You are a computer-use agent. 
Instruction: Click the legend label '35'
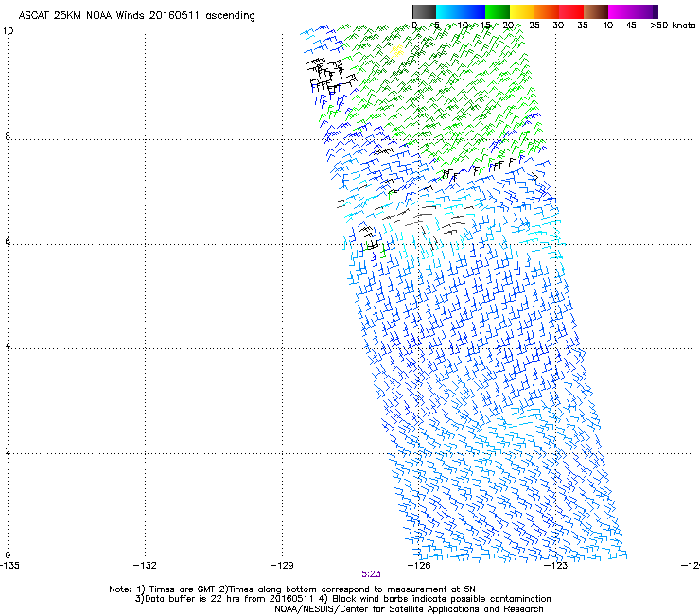pyautogui.click(x=583, y=26)
